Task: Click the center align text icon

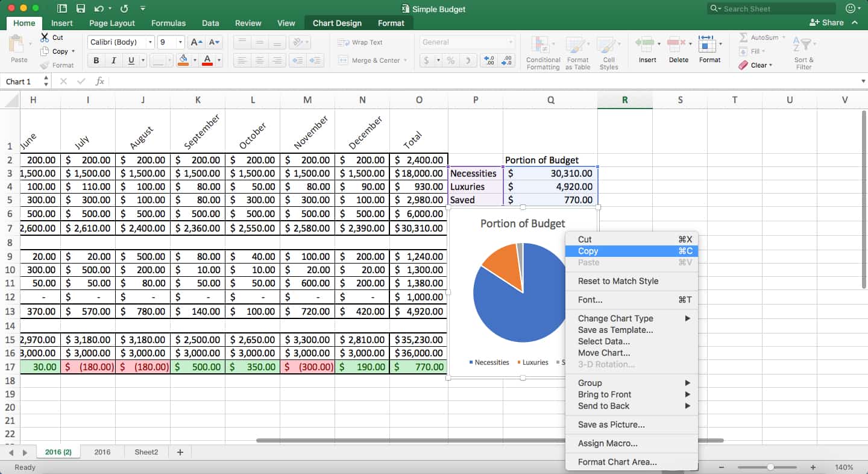Action: [260, 60]
